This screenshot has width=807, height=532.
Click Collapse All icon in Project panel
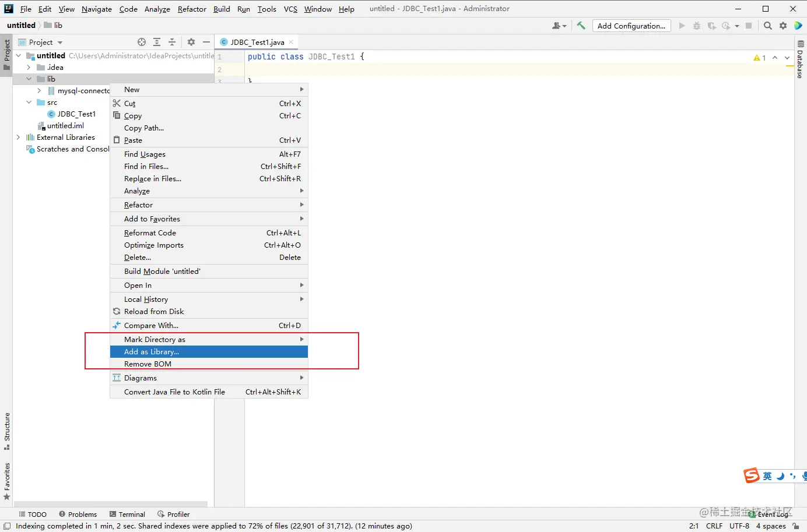(x=172, y=42)
